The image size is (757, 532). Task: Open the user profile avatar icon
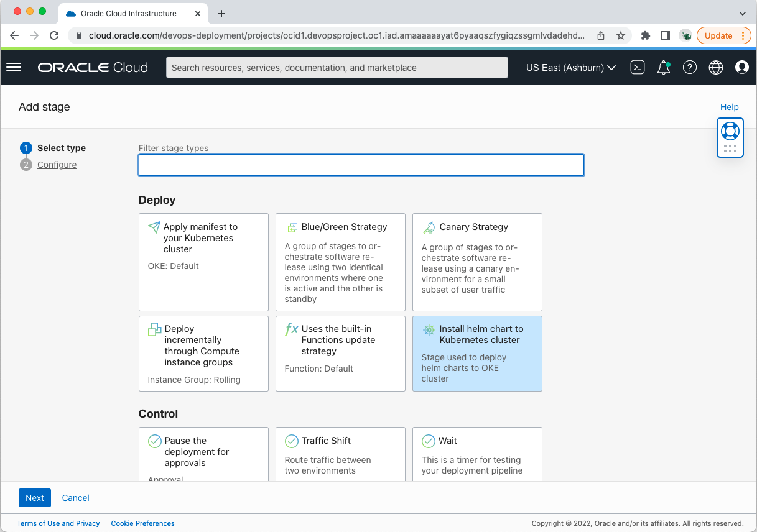point(741,67)
